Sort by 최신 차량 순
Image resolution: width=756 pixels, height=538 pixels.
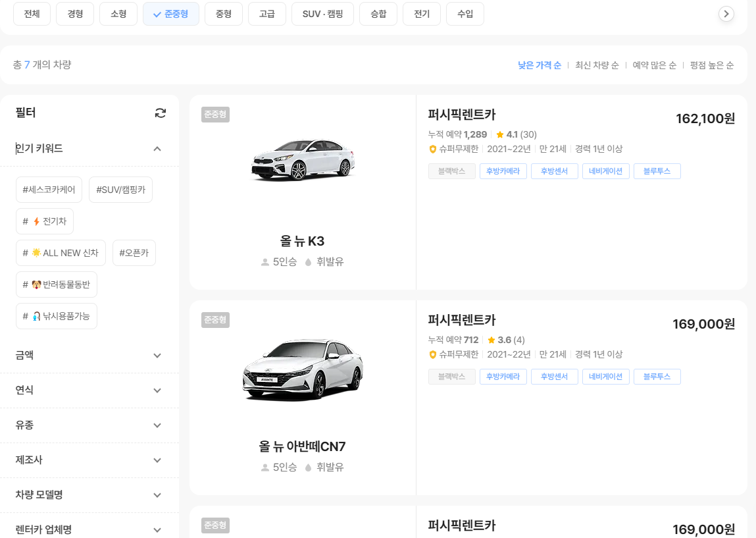[x=597, y=65]
